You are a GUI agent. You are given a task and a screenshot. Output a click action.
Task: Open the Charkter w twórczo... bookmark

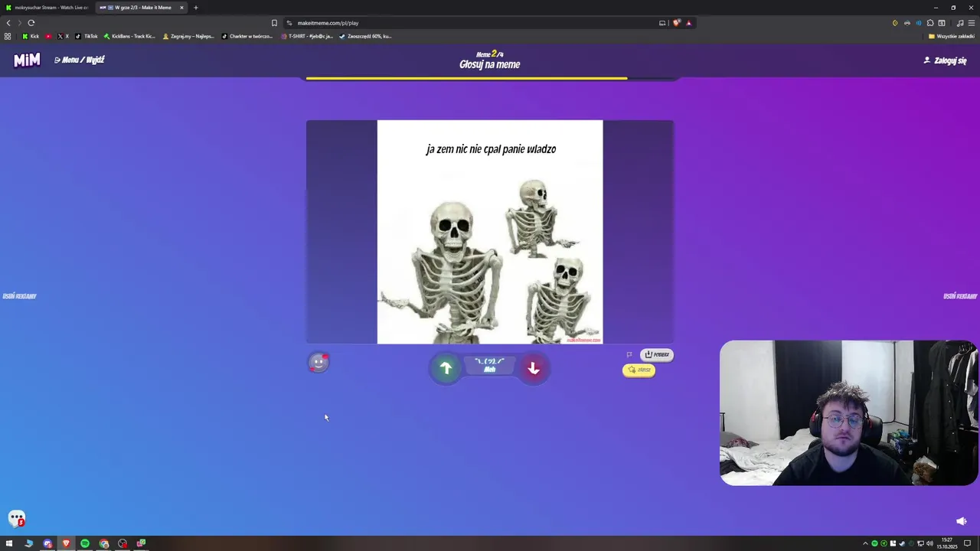(247, 36)
